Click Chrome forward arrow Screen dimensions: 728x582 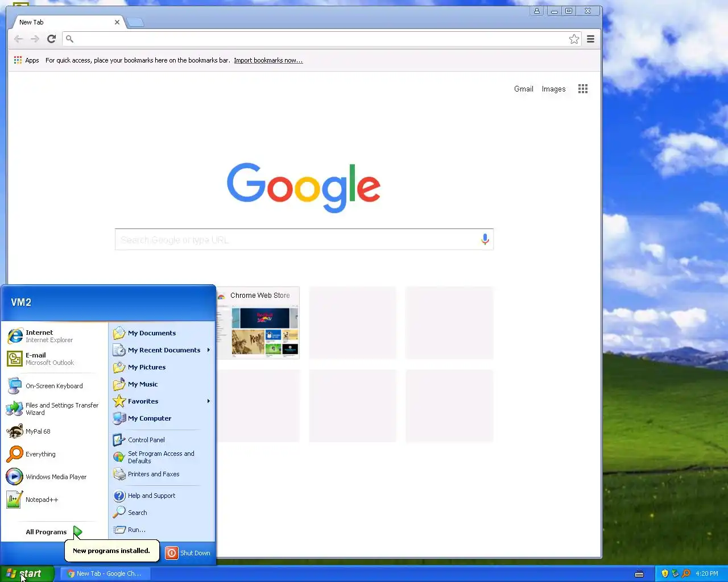[35, 39]
